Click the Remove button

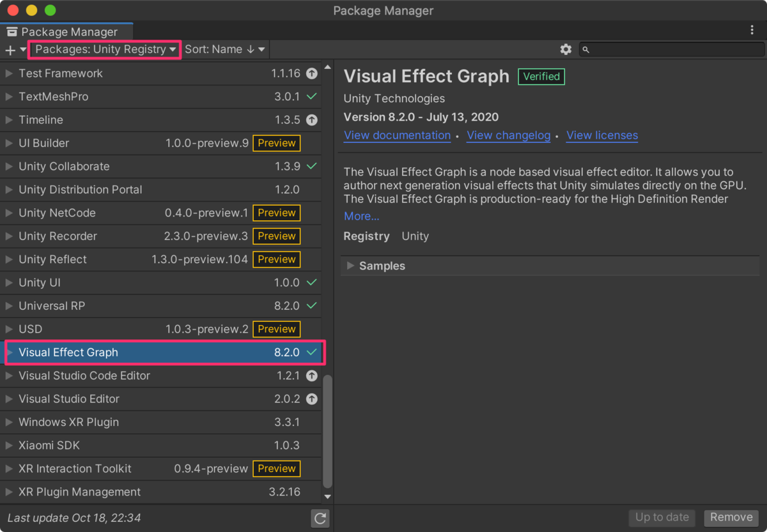coord(731,517)
